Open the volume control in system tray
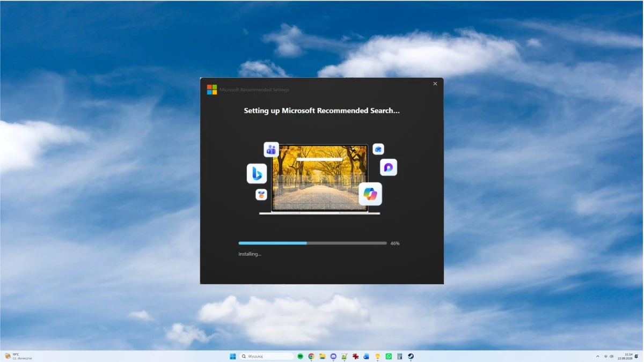 (612, 356)
